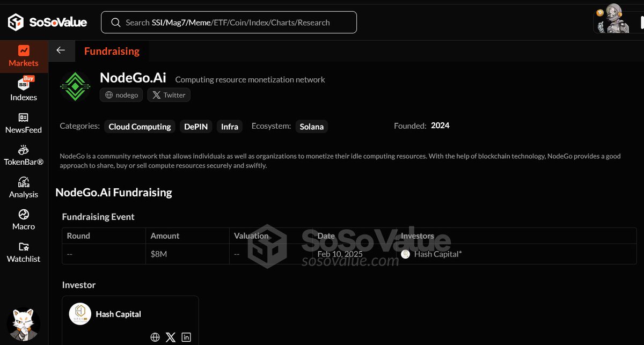Focus the search input field
644x345 pixels.
[229, 23]
